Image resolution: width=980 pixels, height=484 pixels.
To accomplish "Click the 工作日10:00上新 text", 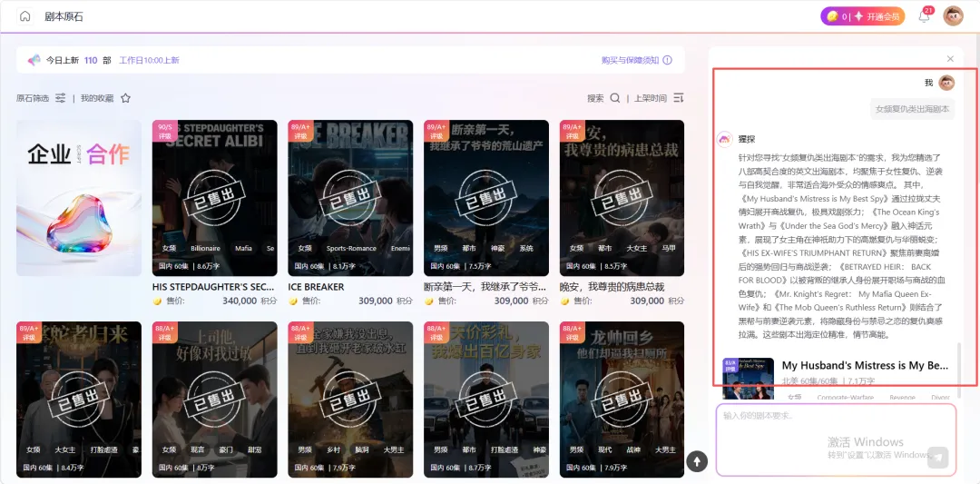I will 149,61.
